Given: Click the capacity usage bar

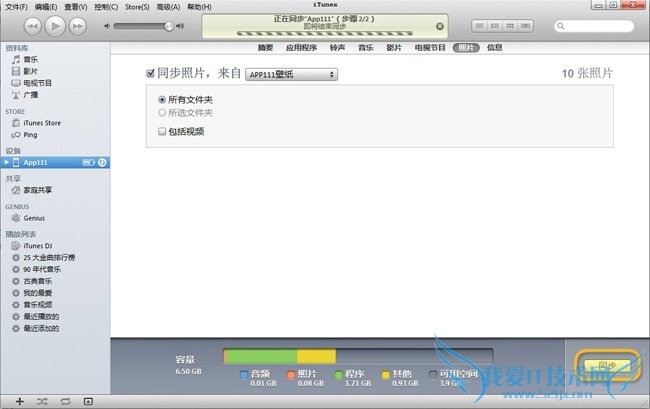Looking at the screenshot, I should 358,356.
